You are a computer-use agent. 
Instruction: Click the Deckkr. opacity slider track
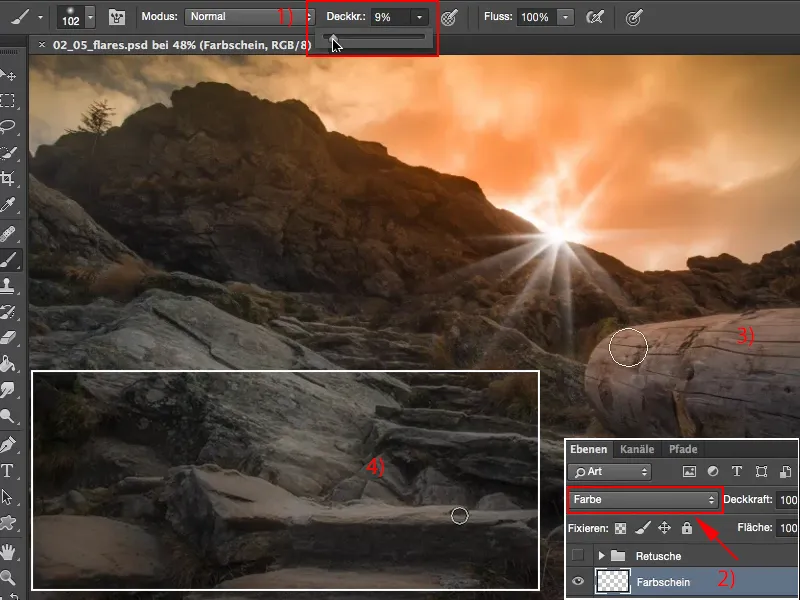pos(380,37)
